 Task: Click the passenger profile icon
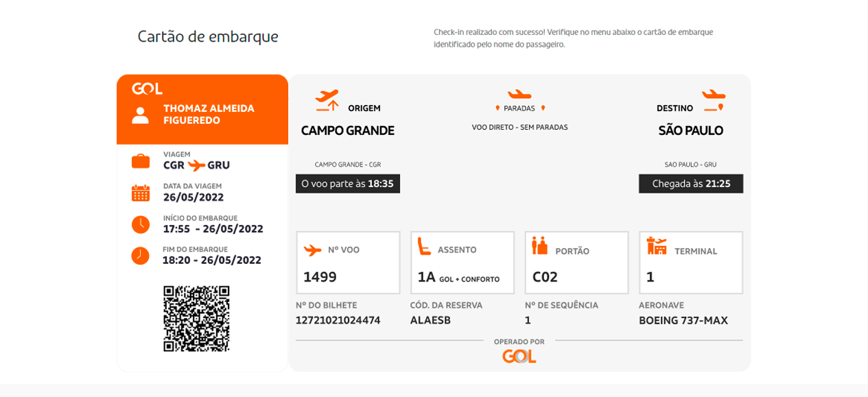point(141,115)
